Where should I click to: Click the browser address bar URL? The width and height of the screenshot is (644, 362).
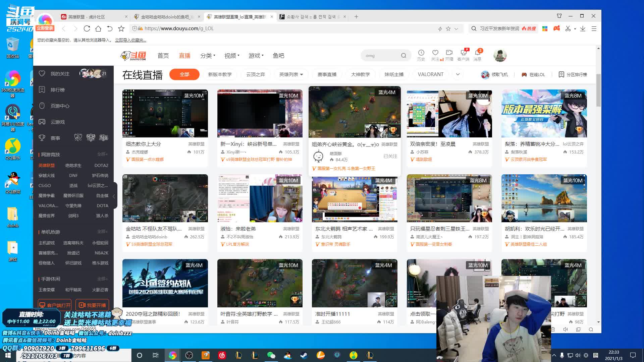pyautogui.click(x=179, y=28)
